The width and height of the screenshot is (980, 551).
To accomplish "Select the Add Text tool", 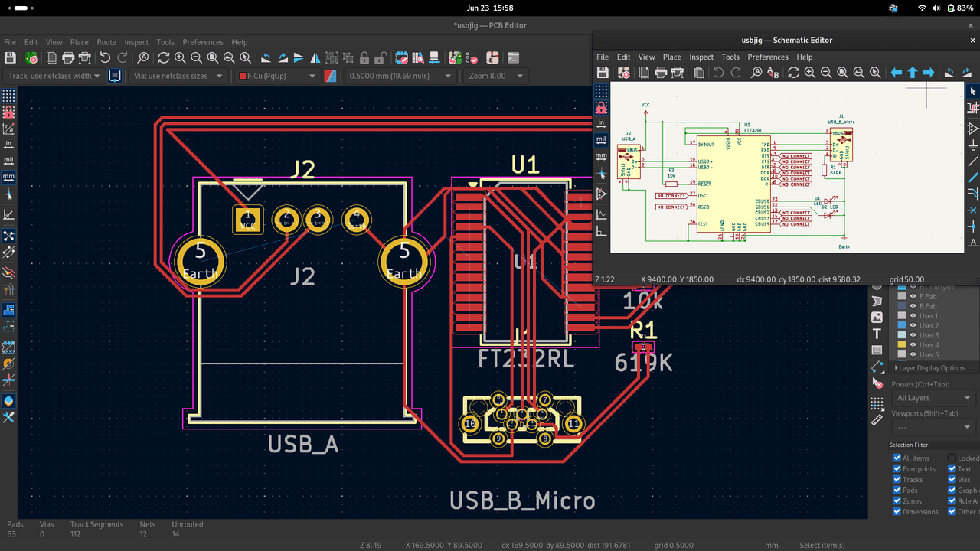I will click(877, 334).
